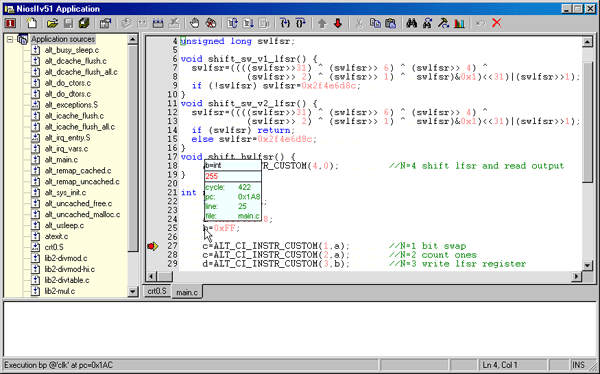The width and height of the screenshot is (600, 374).
Task: Select alt_remap_cached.c file
Action: point(78,171)
